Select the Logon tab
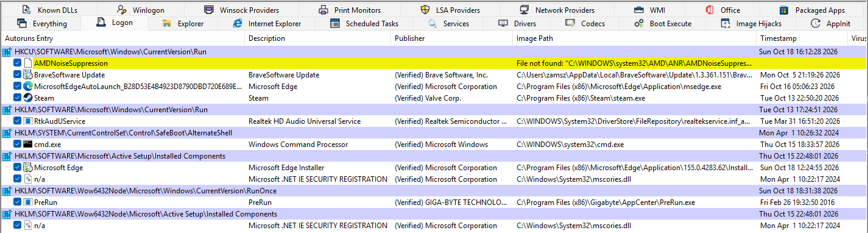 [115, 23]
